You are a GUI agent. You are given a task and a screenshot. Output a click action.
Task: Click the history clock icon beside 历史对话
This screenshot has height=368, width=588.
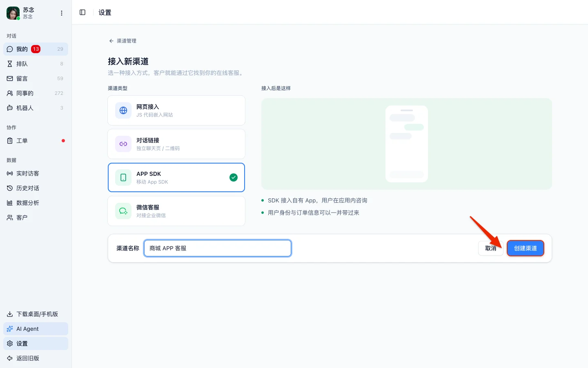tap(10, 188)
